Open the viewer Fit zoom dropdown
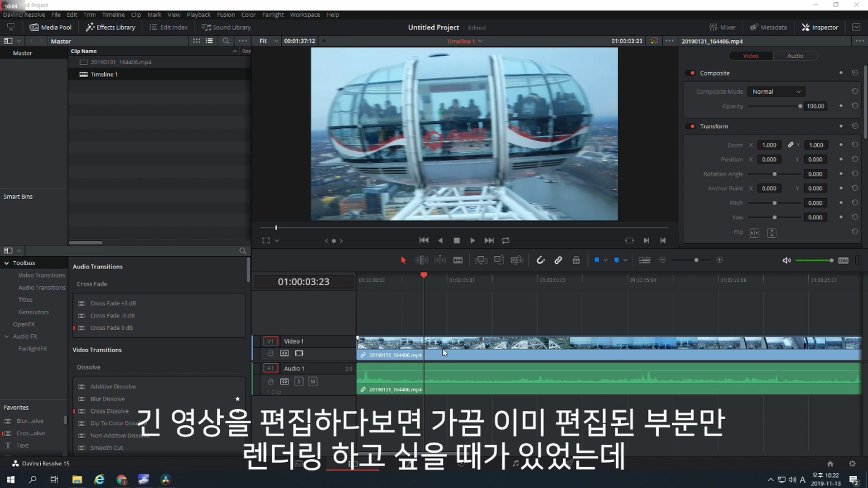The width and height of the screenshot is (868, 488). [269, 41]
